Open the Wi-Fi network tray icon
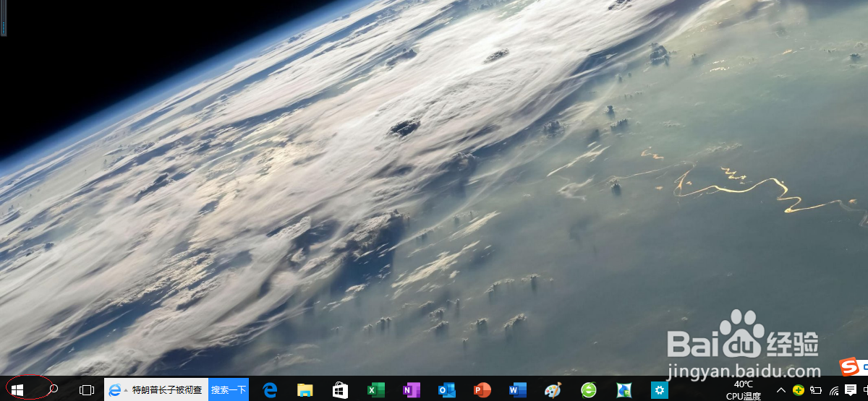 835,390
